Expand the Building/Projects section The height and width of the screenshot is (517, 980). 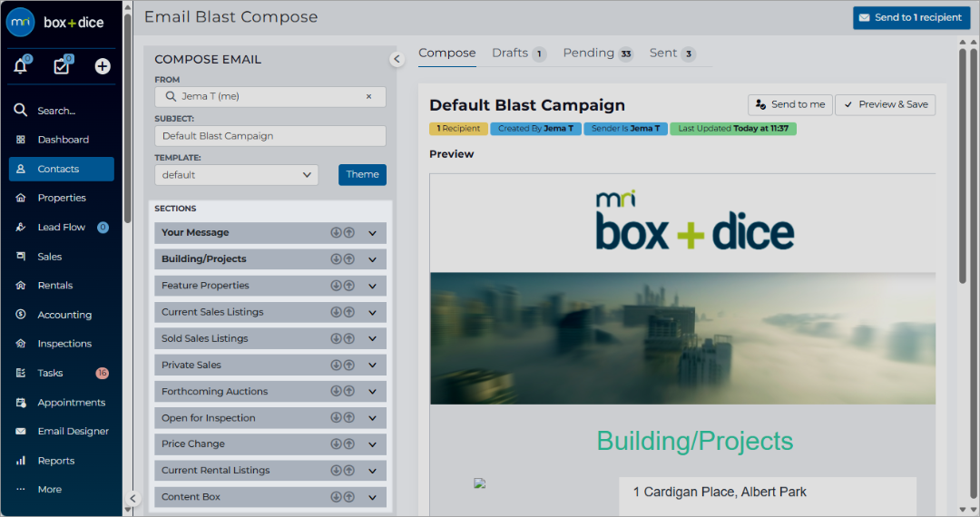tap(373, 259)
